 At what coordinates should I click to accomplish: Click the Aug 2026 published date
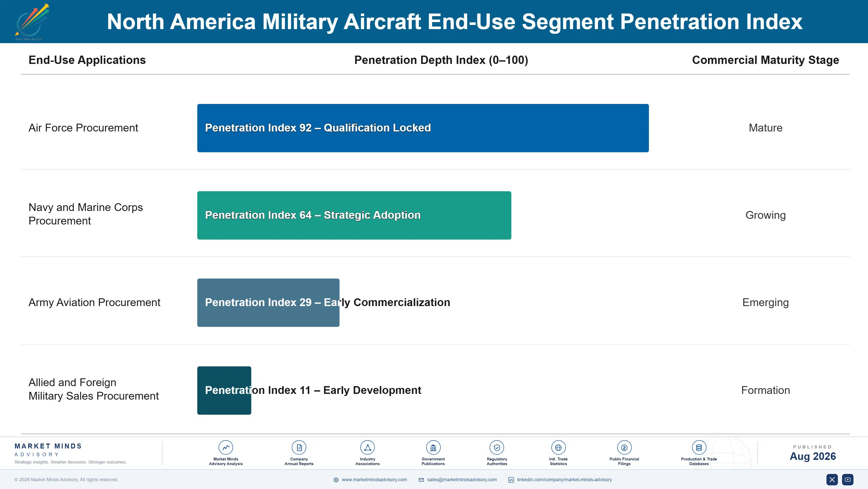pos(812,456)
